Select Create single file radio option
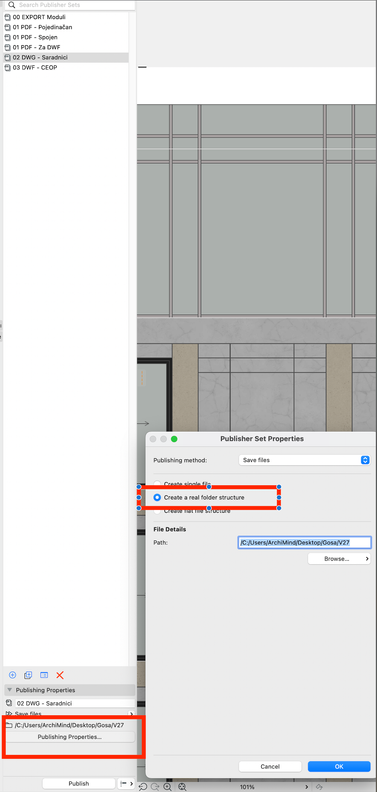Image resolution: width=377 pixels, height=792 pixels. coord(157,483)
